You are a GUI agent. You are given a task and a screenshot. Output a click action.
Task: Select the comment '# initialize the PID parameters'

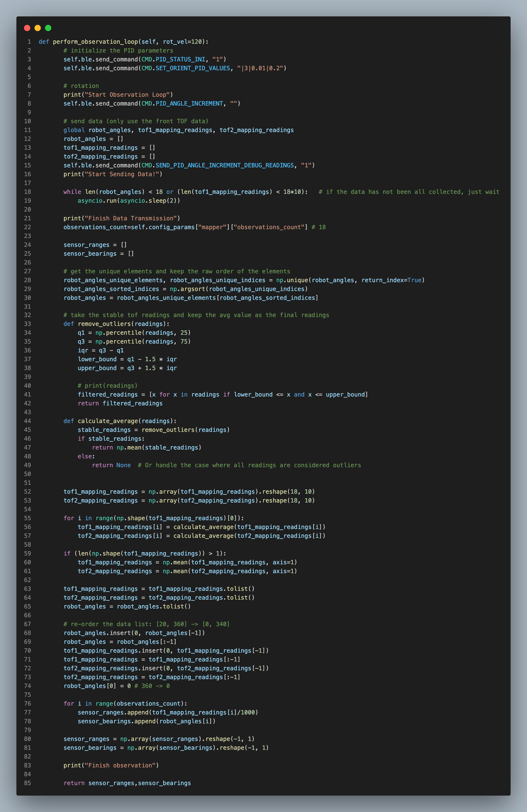(118, 50)
